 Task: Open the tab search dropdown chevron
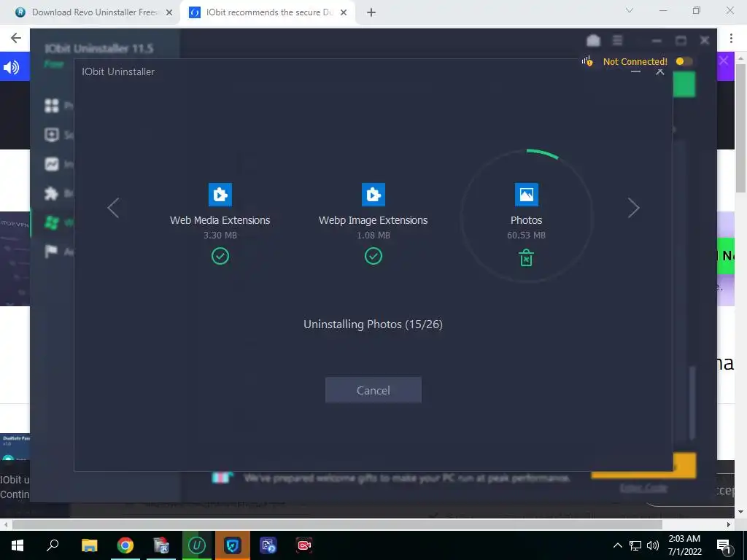(x=630, y=10)
